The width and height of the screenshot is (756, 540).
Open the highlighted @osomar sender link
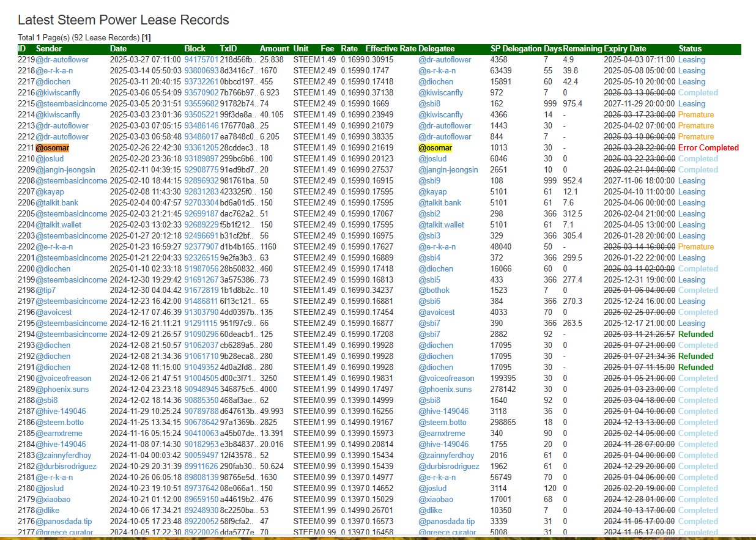(52, 148)
